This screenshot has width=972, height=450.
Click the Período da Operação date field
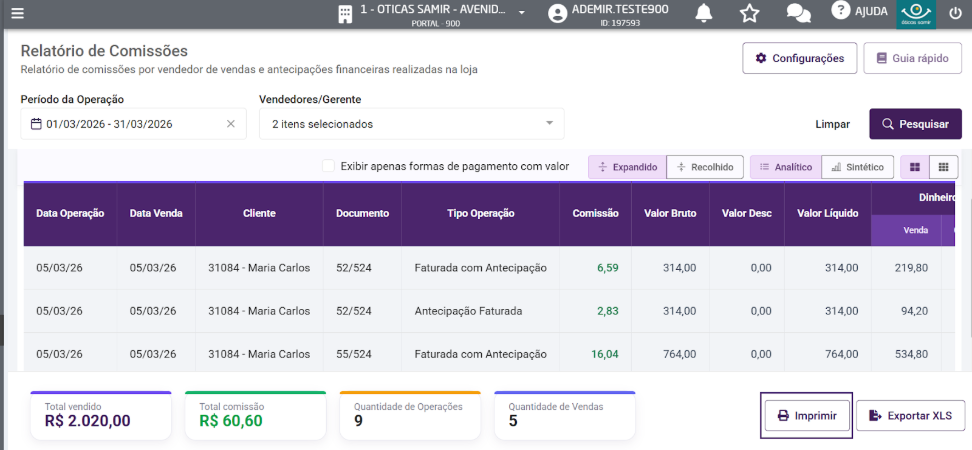click(125, 124)
